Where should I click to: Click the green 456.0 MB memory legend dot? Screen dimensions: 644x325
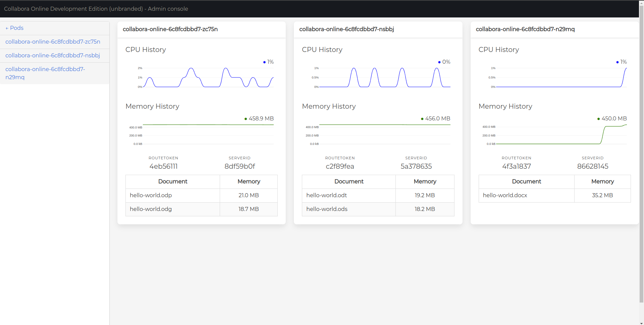point(422,119)
